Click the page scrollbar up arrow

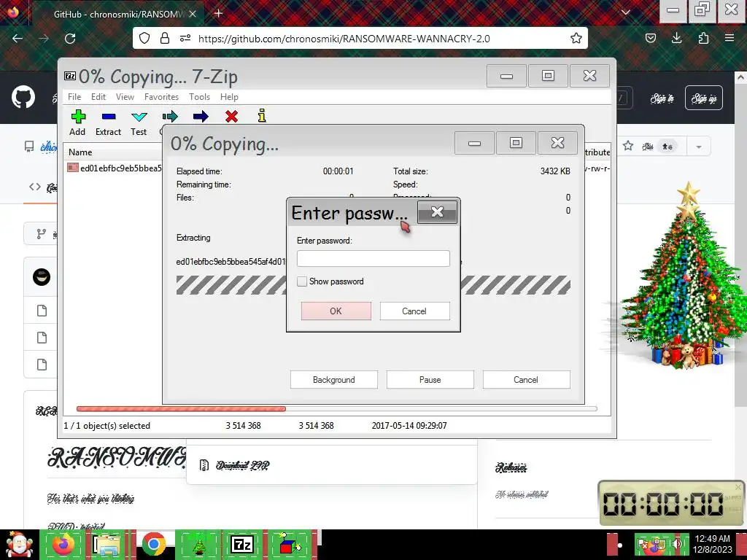click(x=741, y=77)
